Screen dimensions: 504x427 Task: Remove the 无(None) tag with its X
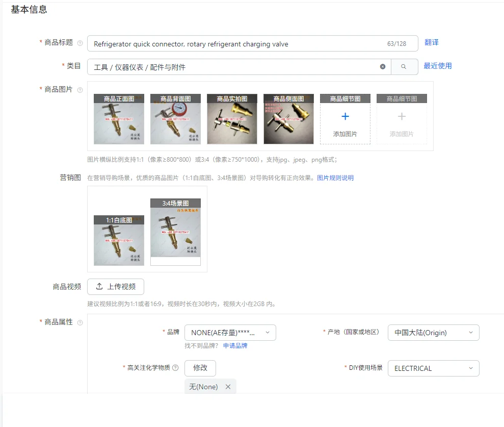pyautogui.click(x=228, y=387)
